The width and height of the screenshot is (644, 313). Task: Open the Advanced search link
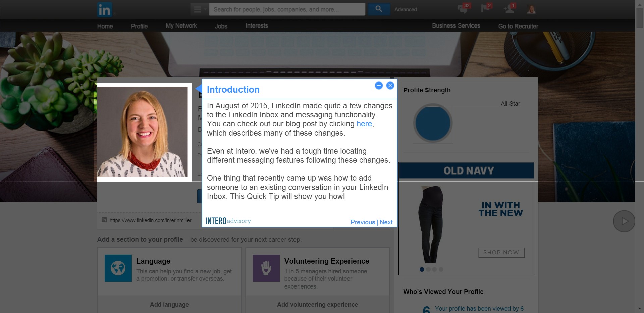(406, 9)
